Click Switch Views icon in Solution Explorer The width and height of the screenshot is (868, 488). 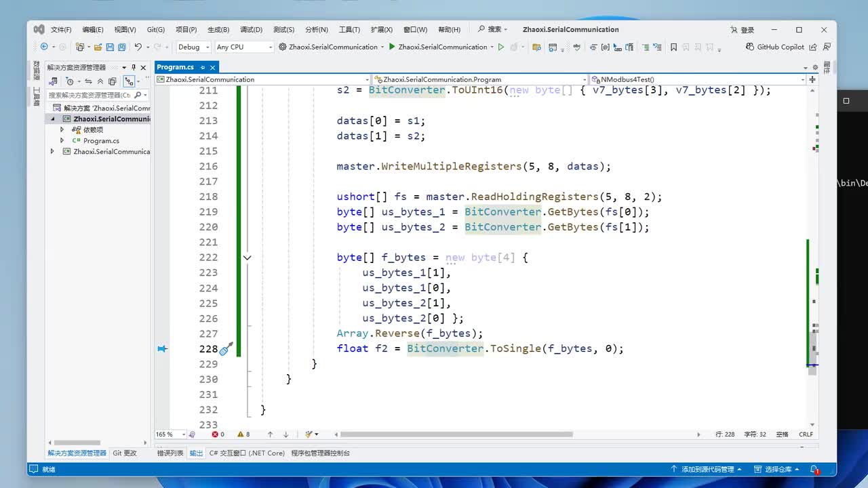click(54, 81)
